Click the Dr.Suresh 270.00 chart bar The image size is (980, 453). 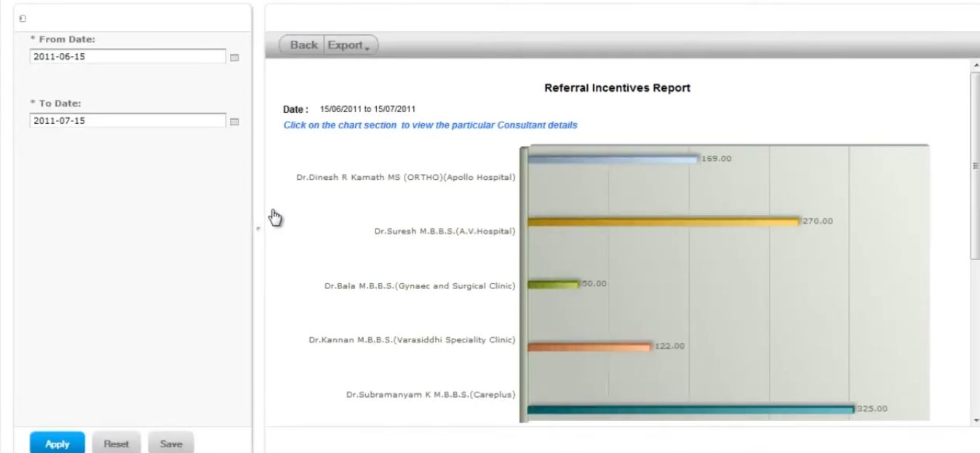pos(664,221)
